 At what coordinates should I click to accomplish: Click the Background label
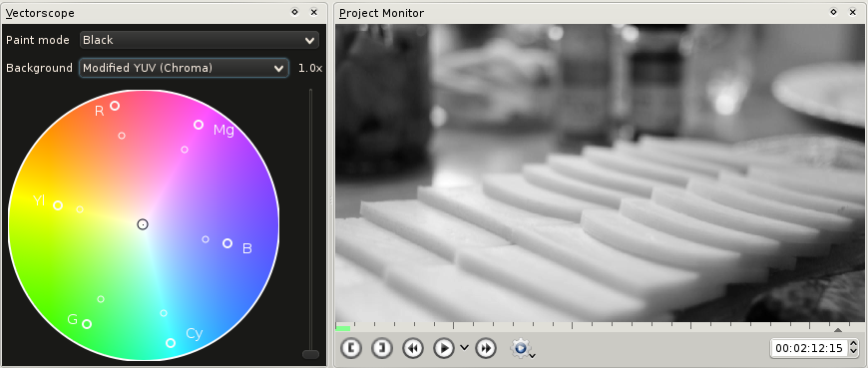coord(39,68)
